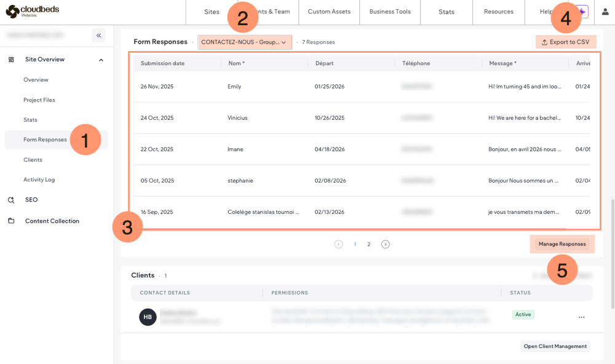Collapse the Site Overview section
This screenshot has height=364, width=615.
click(101, 60)
